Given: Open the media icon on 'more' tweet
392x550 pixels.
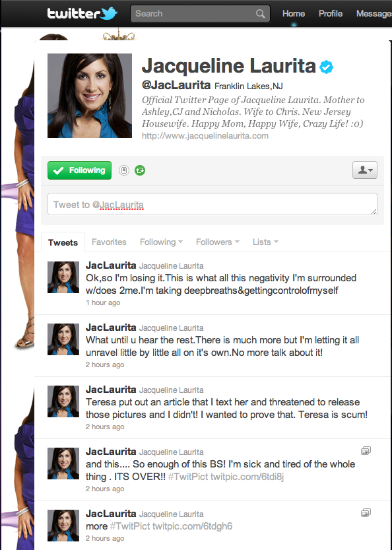Looking at the screenshot, I should (366, 513).
